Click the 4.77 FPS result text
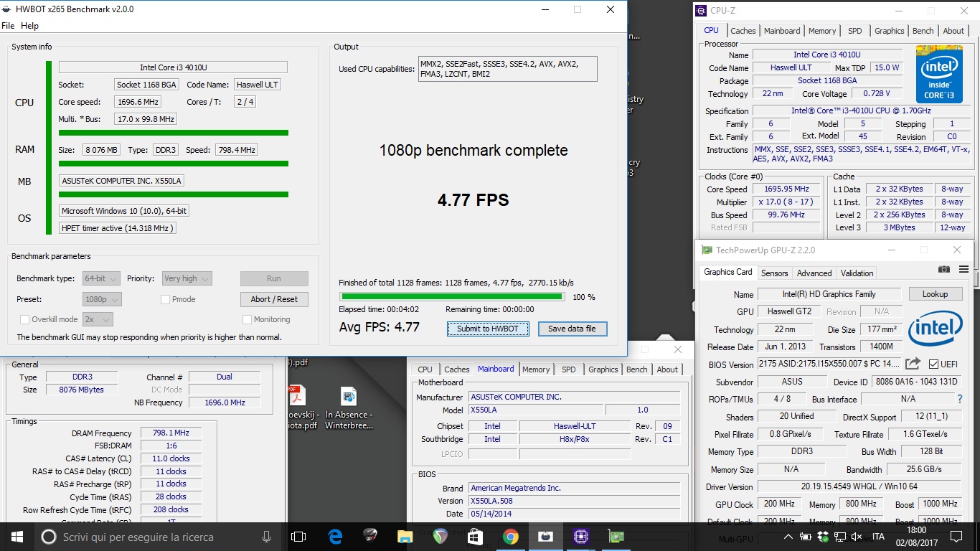Viewport: 980px width, 551px height. [473, 200]
